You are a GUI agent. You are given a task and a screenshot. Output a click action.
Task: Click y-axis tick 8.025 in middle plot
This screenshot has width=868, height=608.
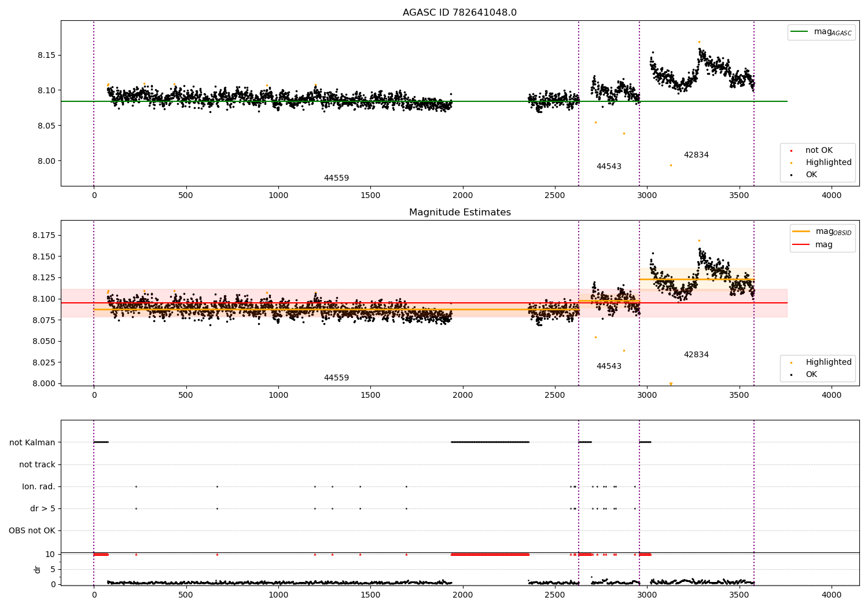[44, 362]
